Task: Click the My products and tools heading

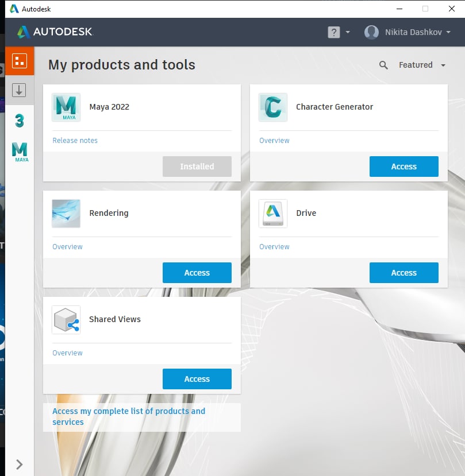Action: [122, 65]
